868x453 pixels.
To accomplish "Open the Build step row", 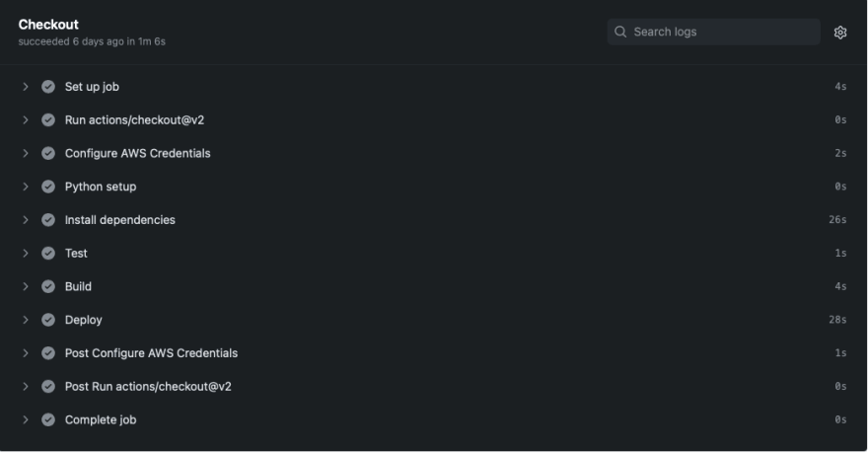I will pyautogui.click(x=433, y=286).
